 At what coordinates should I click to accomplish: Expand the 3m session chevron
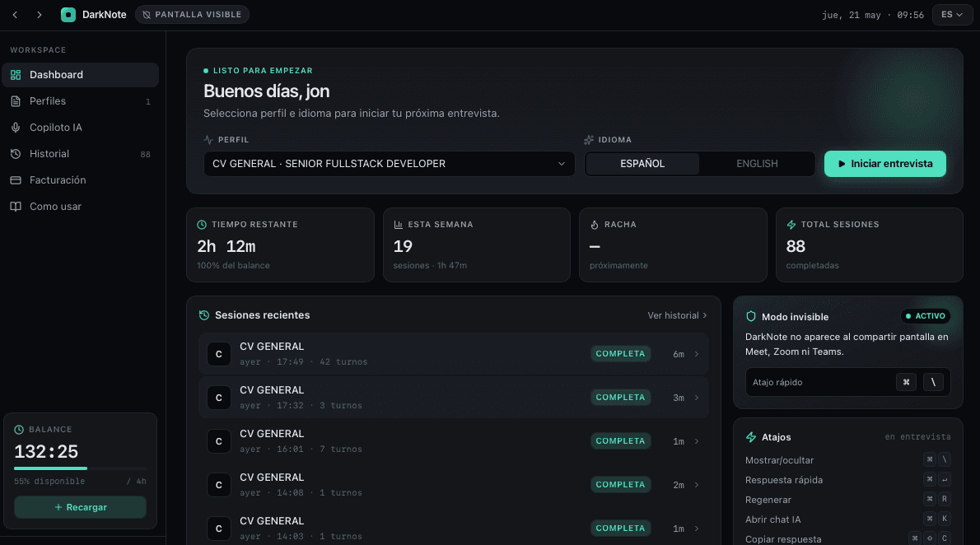click(696, 398)
